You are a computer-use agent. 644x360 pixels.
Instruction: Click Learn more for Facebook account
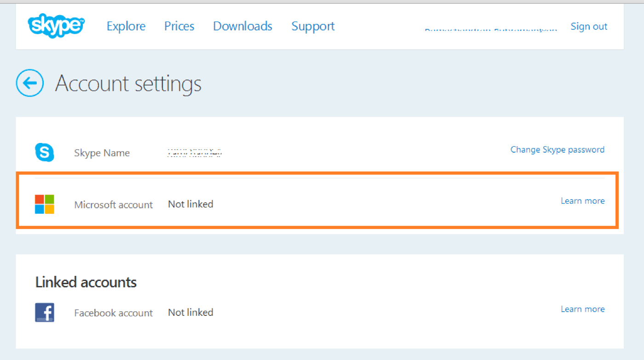[583, 309]
